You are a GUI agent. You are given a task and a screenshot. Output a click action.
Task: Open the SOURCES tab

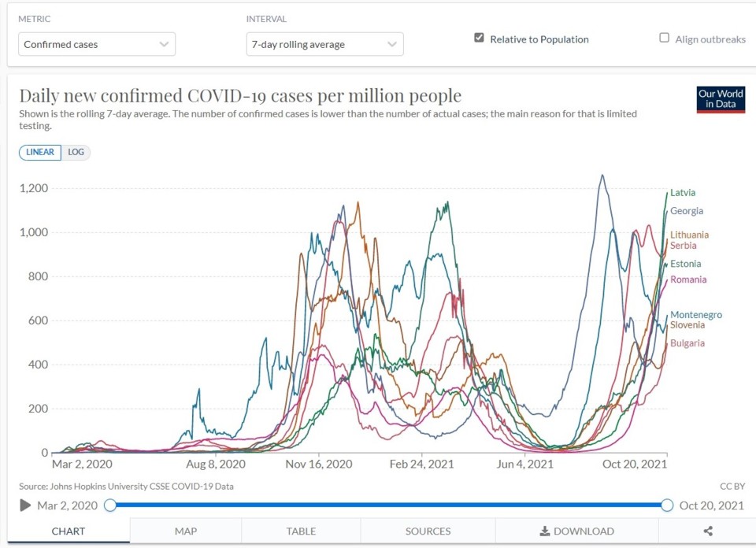pyautogui.click(x=428, y=531)
